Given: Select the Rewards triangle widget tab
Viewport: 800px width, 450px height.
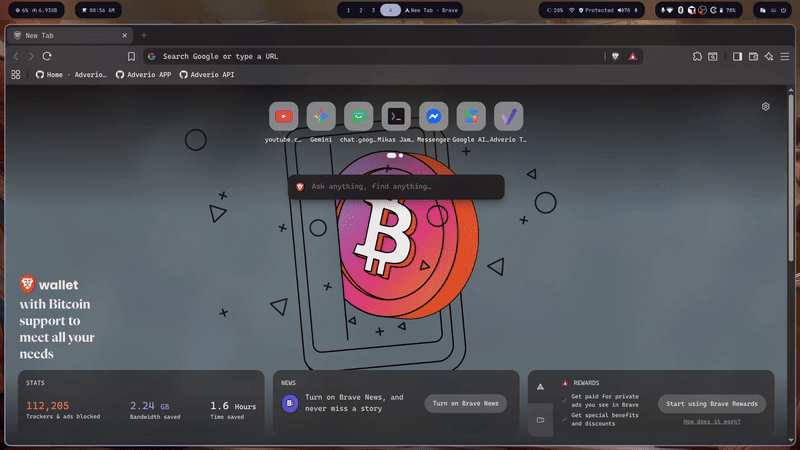Looking at the screenshot, I should 540,387.
